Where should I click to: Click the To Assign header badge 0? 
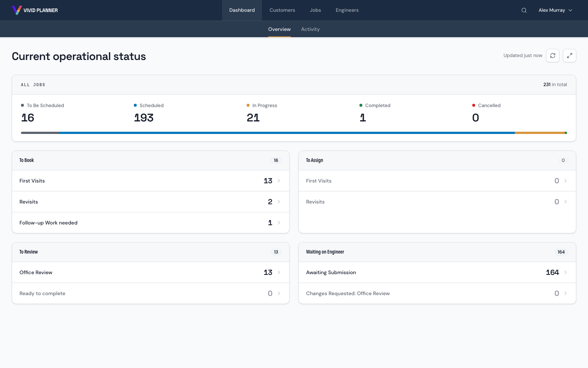[563, 160]
